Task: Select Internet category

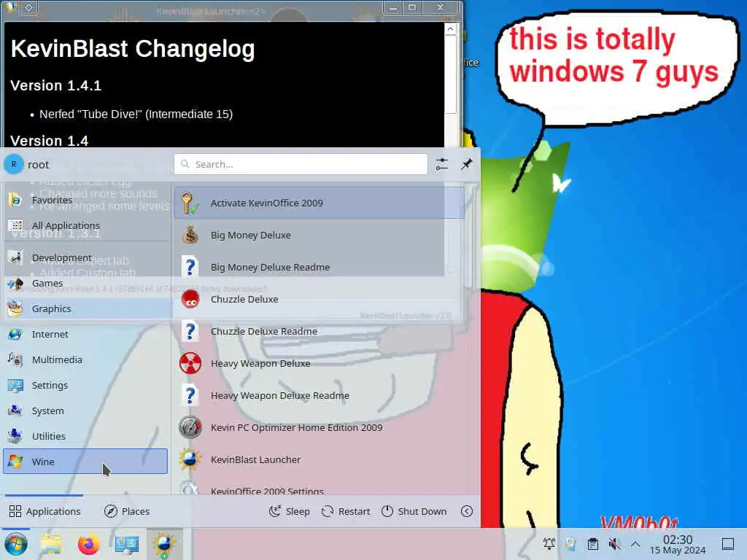Action: click(x=86, y=334)
